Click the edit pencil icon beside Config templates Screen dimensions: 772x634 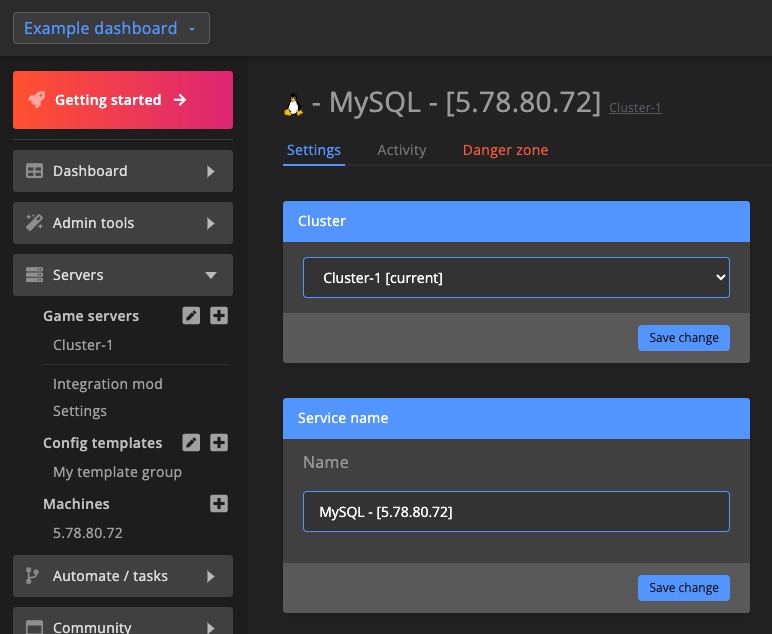pyautogui.click(x=191, y=443)
